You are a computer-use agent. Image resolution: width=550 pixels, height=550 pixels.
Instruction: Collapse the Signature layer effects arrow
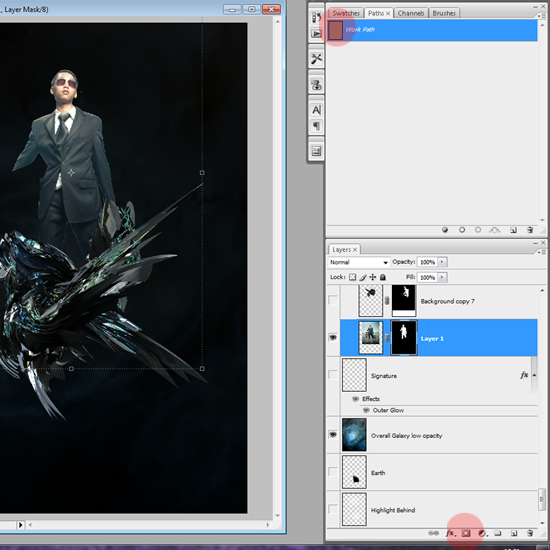pyautogui.click(x=534, y=375)
